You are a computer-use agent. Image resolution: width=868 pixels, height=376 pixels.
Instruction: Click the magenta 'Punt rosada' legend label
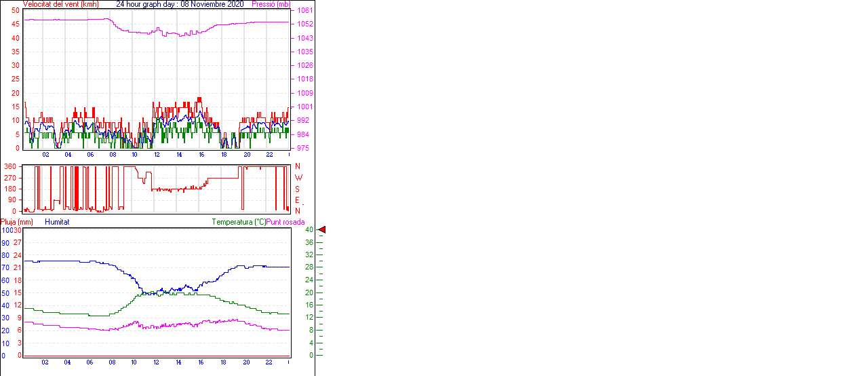(285, 222)
